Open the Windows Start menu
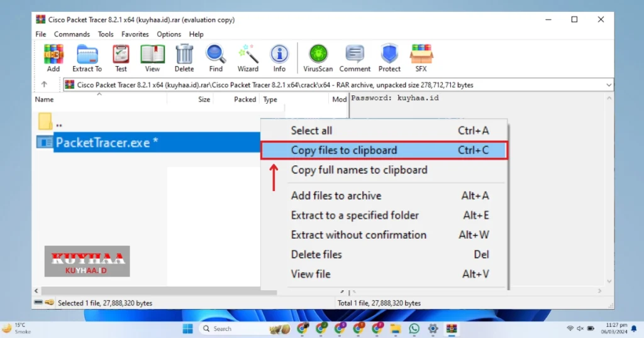 pos(187,329)
